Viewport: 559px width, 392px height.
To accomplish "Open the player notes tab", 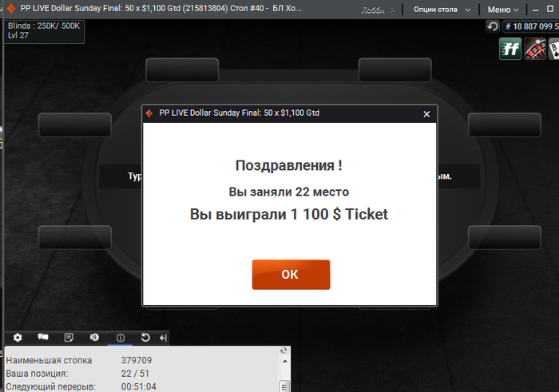I will [69, 338].
